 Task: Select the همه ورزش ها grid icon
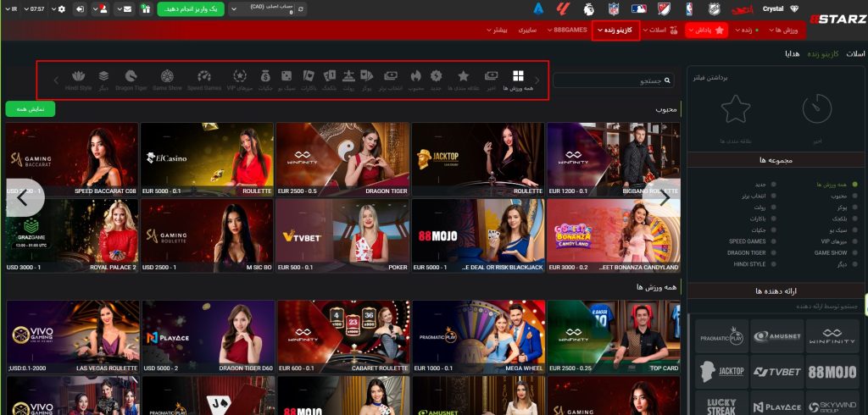(518, 76)
